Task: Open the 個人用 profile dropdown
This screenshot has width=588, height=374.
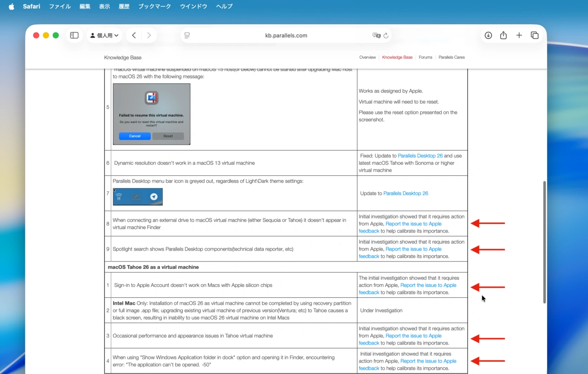Action: tap(104, 35)
